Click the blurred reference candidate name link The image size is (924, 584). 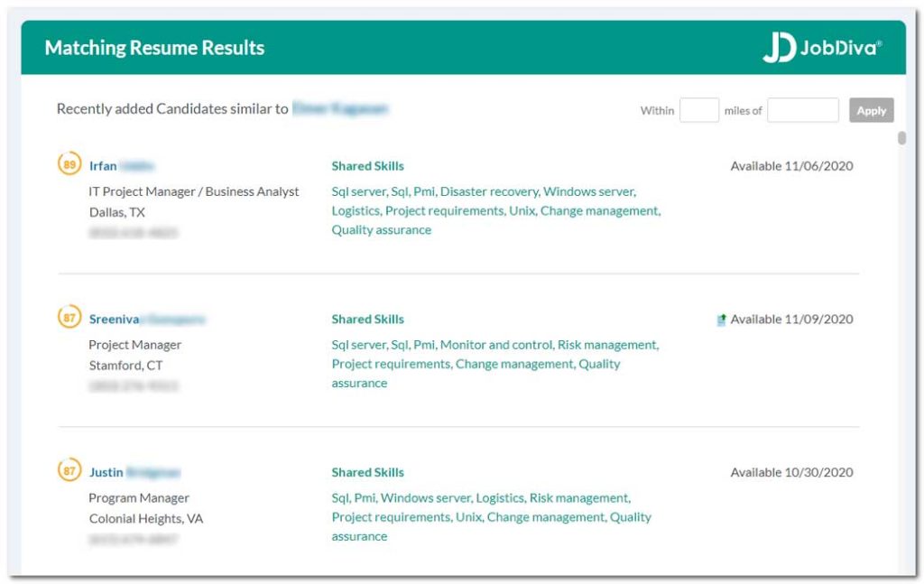tap(339, 109)
